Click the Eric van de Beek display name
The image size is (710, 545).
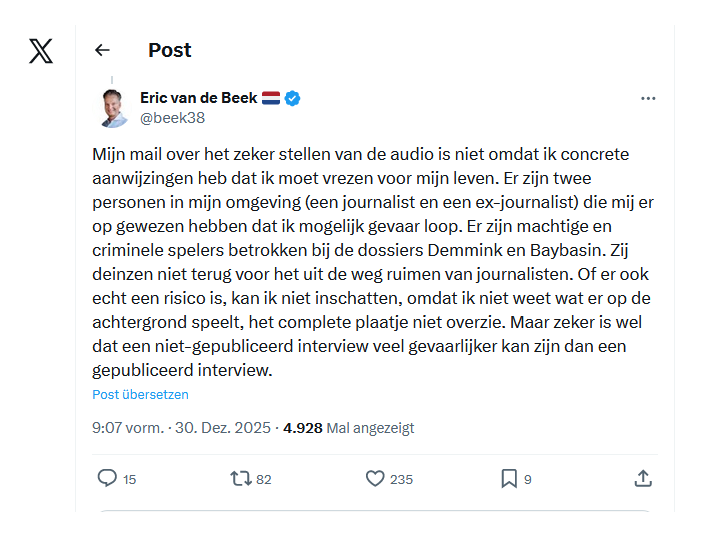199,98
